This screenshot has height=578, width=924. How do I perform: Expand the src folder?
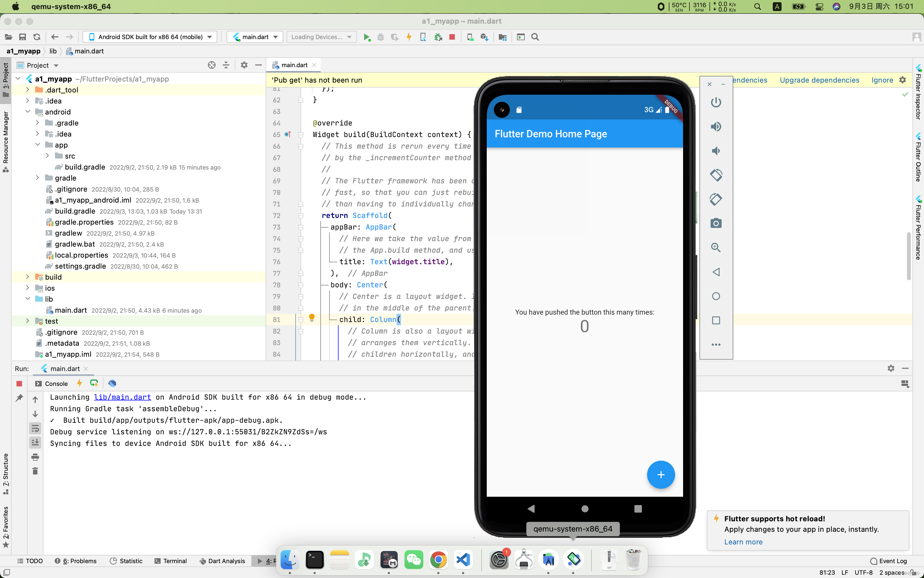click(47, 156)
